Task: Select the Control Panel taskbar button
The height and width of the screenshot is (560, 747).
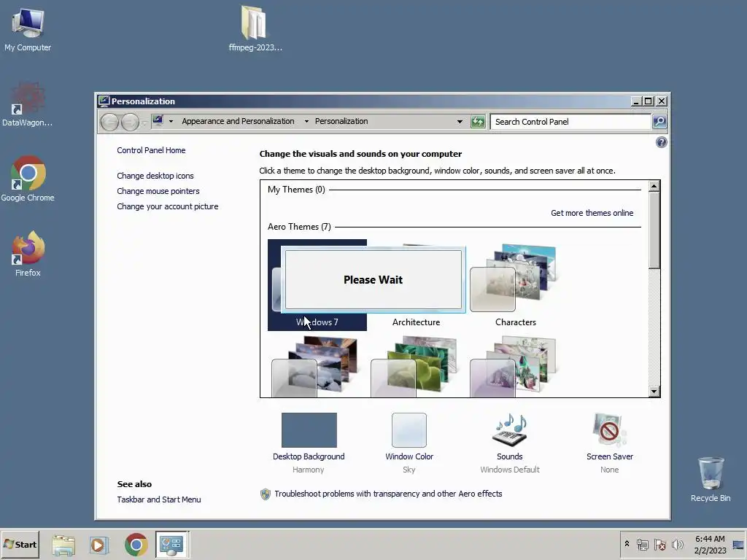Action: pos(172,545)
